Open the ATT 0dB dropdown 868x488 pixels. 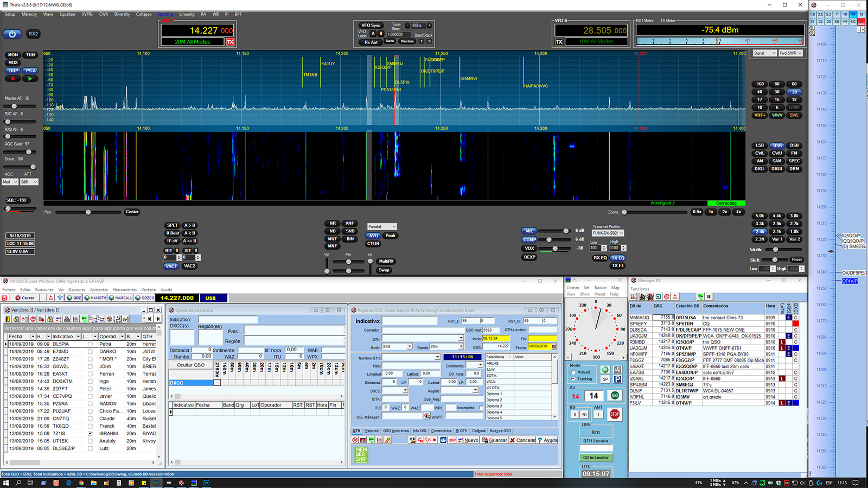[29, 182]
